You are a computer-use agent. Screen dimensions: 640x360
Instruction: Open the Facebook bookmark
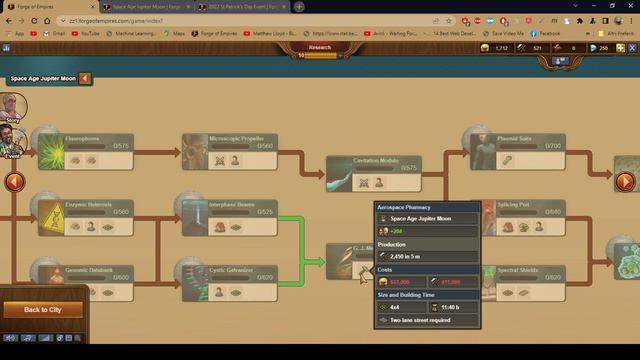pos(546,33)
